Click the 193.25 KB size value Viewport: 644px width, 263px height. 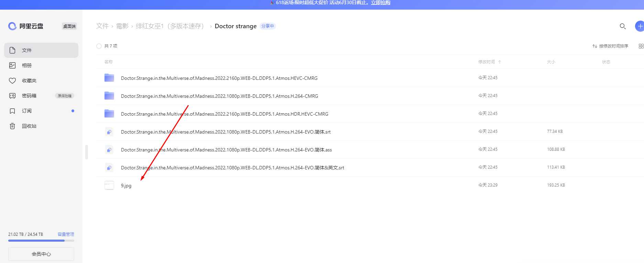[x=556, y=185]
